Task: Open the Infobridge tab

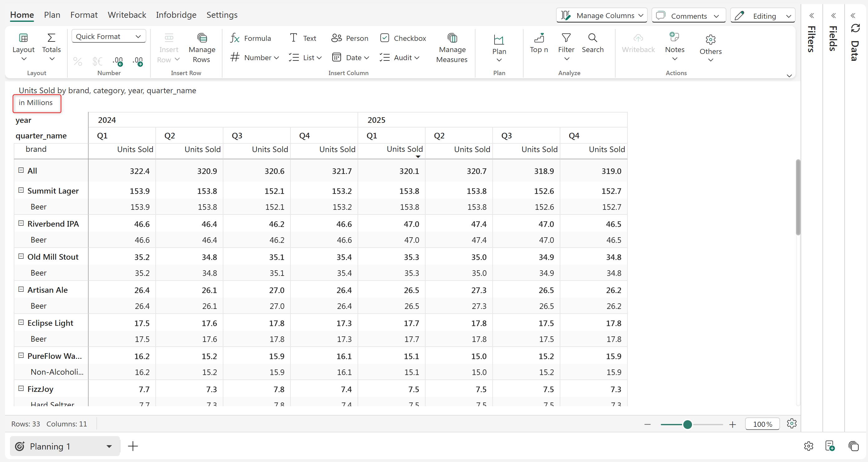Action: 176,15
